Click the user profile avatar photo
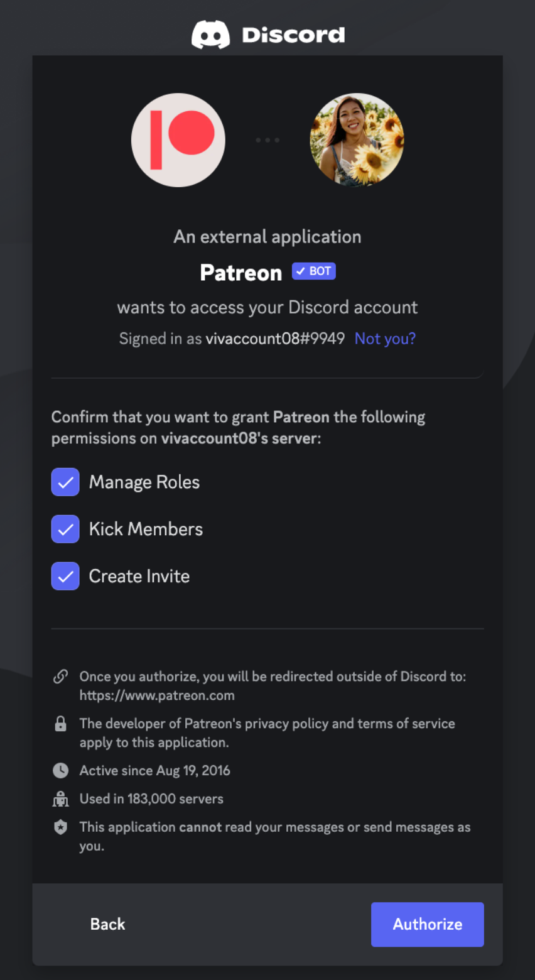 pyautogui.click(x=357, y=140)
